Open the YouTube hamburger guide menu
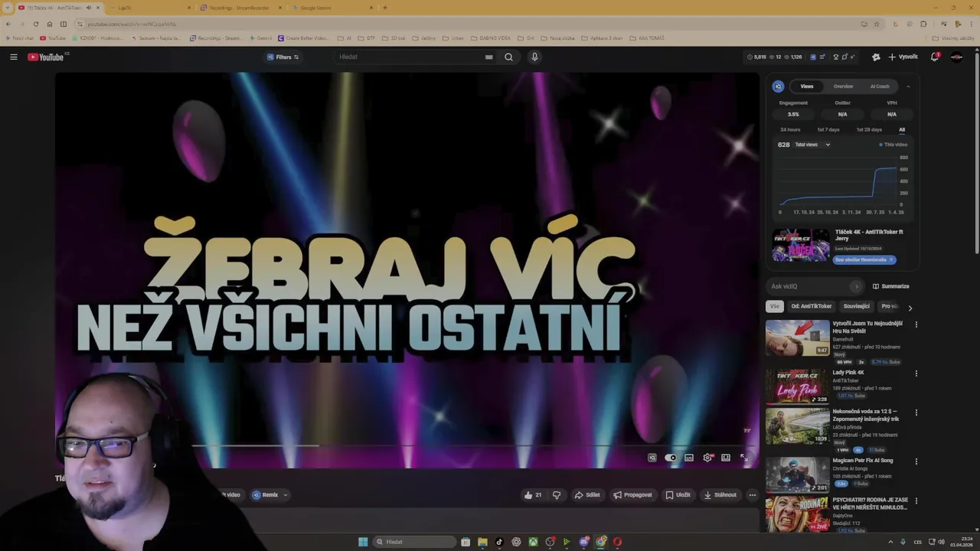Image resolution: width=980 pixels, height=551 pixels. click(x=13, y=57)
